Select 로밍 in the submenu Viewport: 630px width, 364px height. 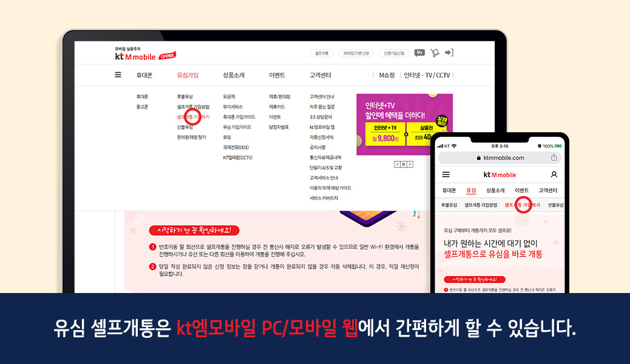[x=227, y=137]
